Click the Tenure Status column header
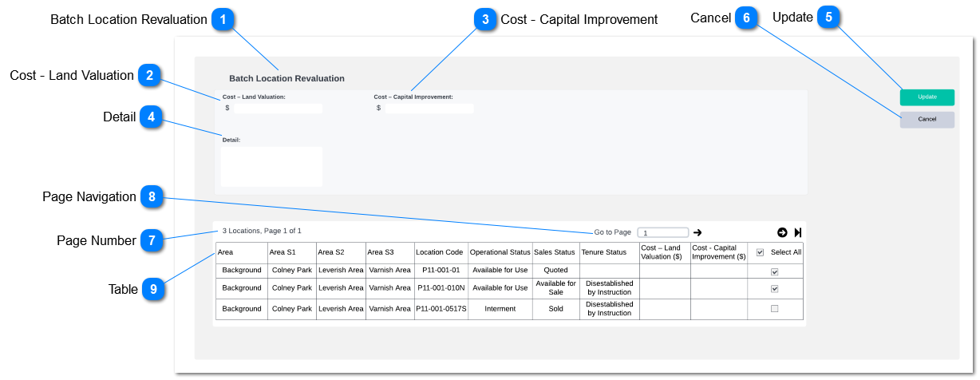Image resolution: width=980 pixels, height=380 pixels. point(610,252)
